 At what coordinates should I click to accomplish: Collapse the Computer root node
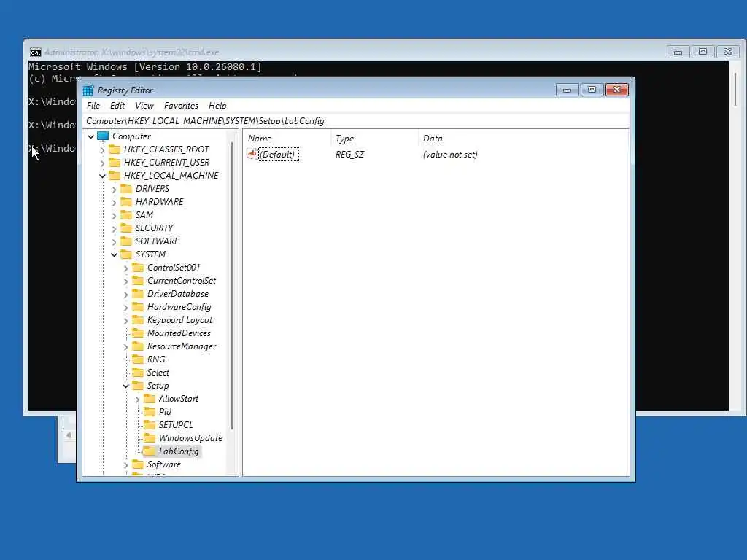(91, 136)
